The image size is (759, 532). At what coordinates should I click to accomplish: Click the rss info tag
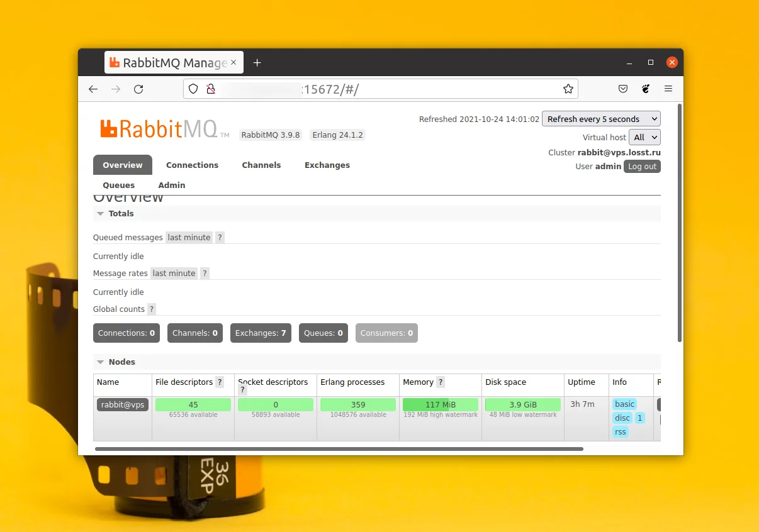621,432
